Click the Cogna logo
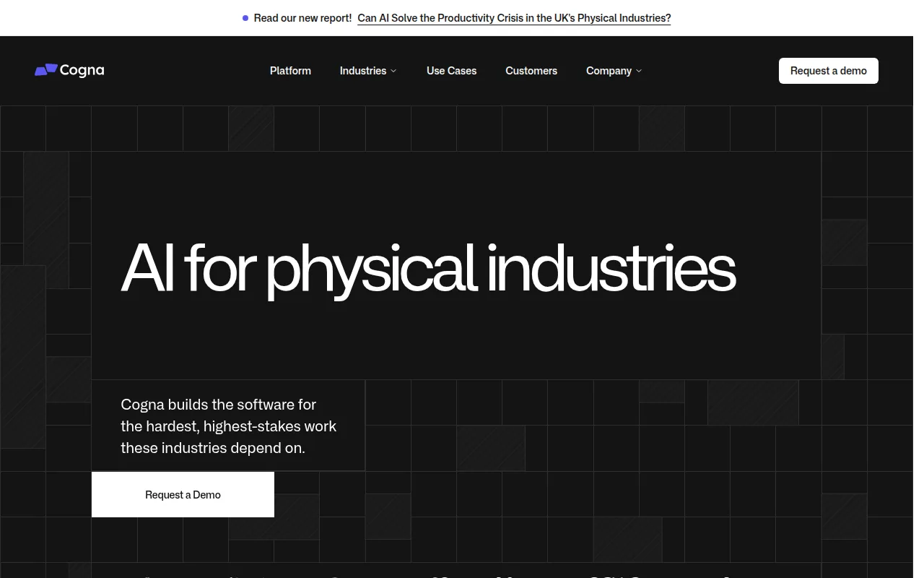 coord(69,70)
